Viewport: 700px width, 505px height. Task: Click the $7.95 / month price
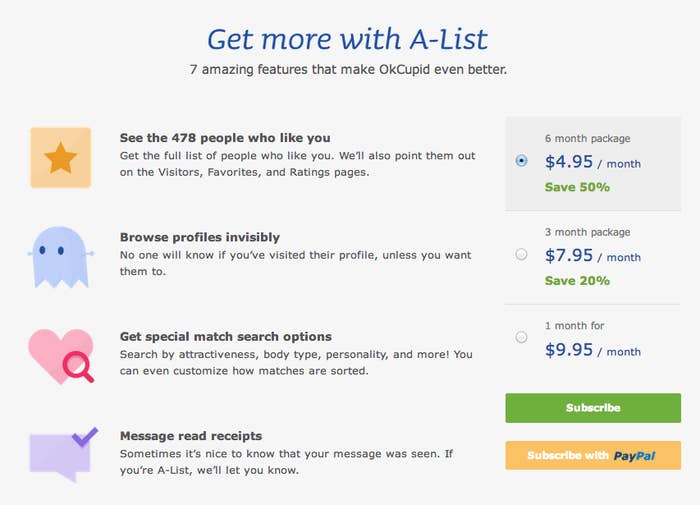tap(592, 256)
